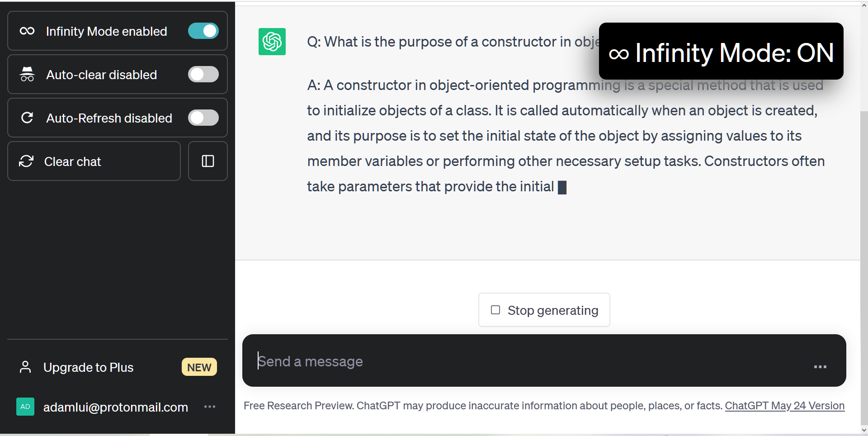Click the Auto-clear incognito spy icon
Image resolution: width=868 pixels, height=436 pixels.
click(27, 74)
